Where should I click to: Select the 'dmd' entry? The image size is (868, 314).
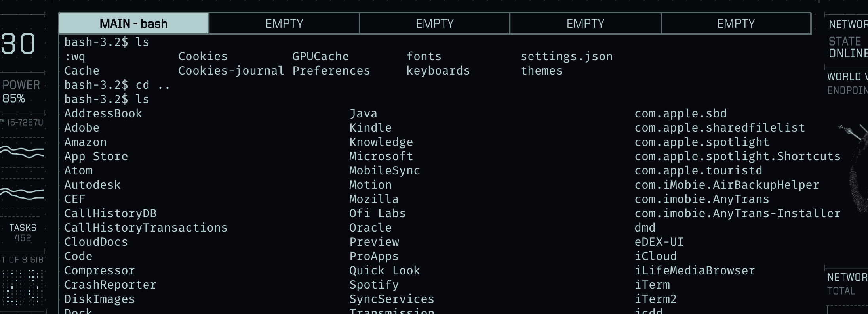(645, 228)
